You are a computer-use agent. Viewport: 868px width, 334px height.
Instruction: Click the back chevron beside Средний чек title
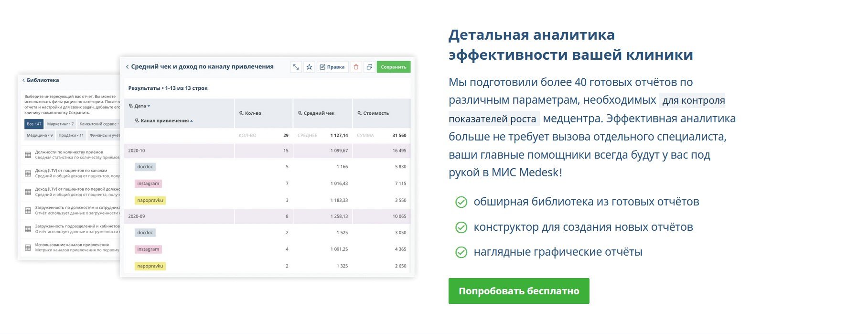[x=127, y=67]
